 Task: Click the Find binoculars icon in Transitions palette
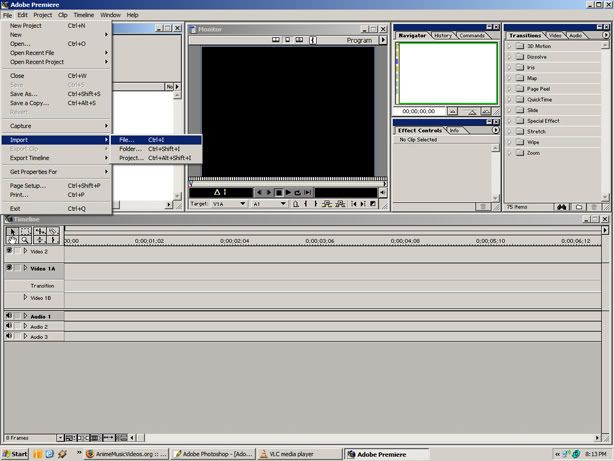(x=562, y=207)
